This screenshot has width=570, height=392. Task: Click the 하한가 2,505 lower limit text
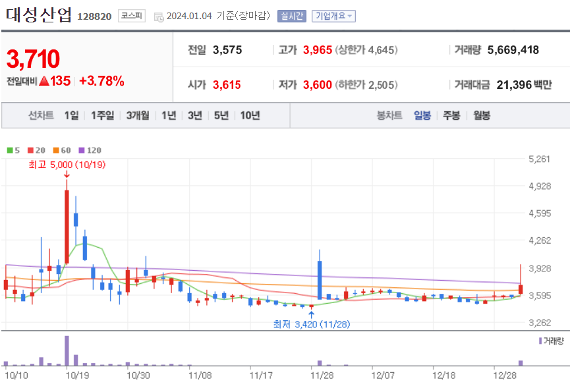pos(366,85)
